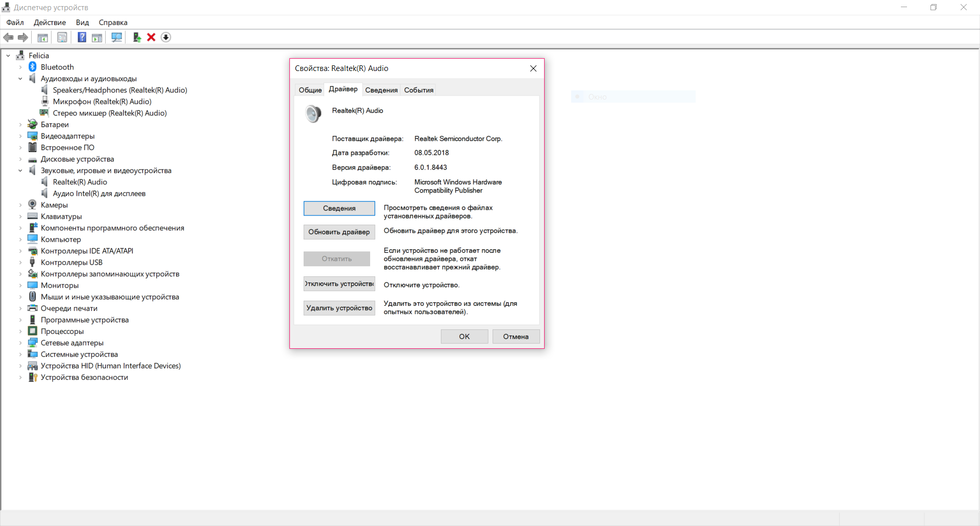Screen dimensions: 980x526
Task: Open the Properties sheet toolbar icon
Action: click(x=62, y=37)
